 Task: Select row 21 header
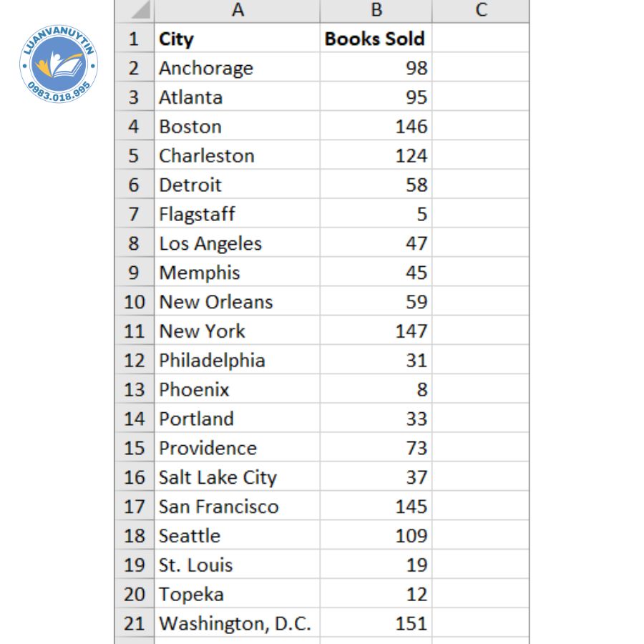134,623
